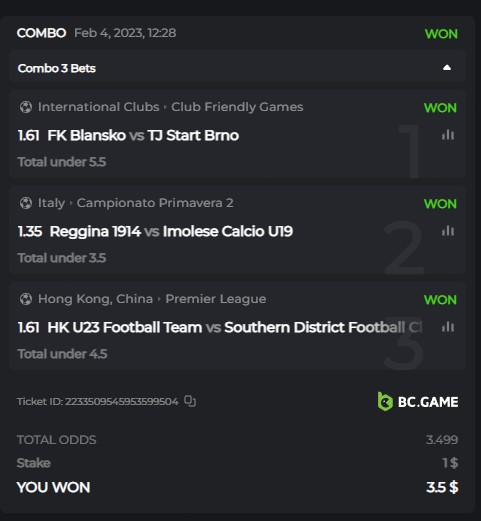Click soccer ball icon next to International Clubs
The image size is (481, 521).
[x=26, y=107]
